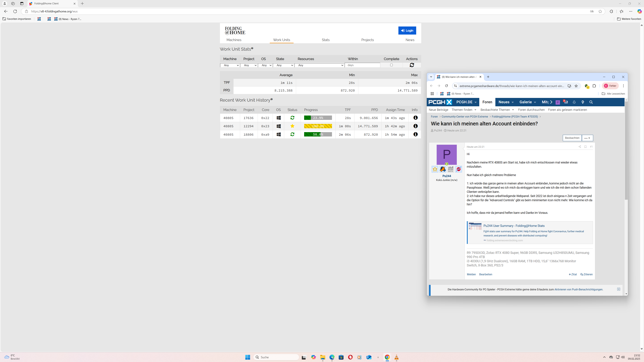Open Opera browser from the taskbar
The width and height of the screenshot is (644, 362).
click(350, 357)
